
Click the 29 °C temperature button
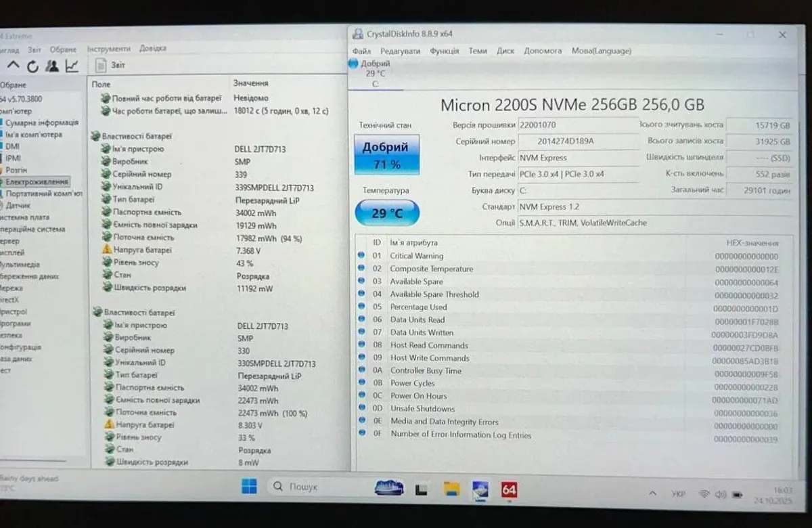tap(387, 213)
